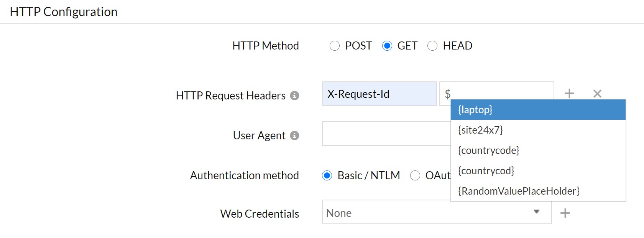The width and height of the screenshot is (644, 238).
Task: Click the User Agent info icon
Action: [294, 136]
